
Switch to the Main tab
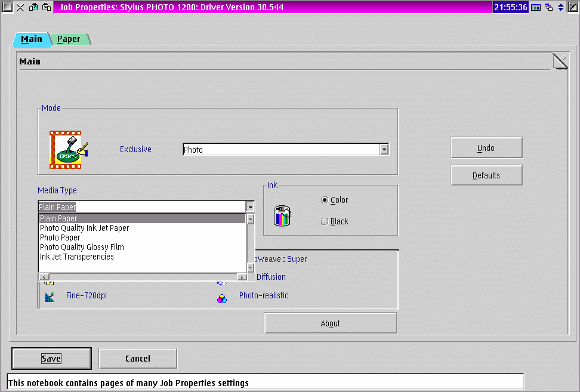click(x=32, y=39)
